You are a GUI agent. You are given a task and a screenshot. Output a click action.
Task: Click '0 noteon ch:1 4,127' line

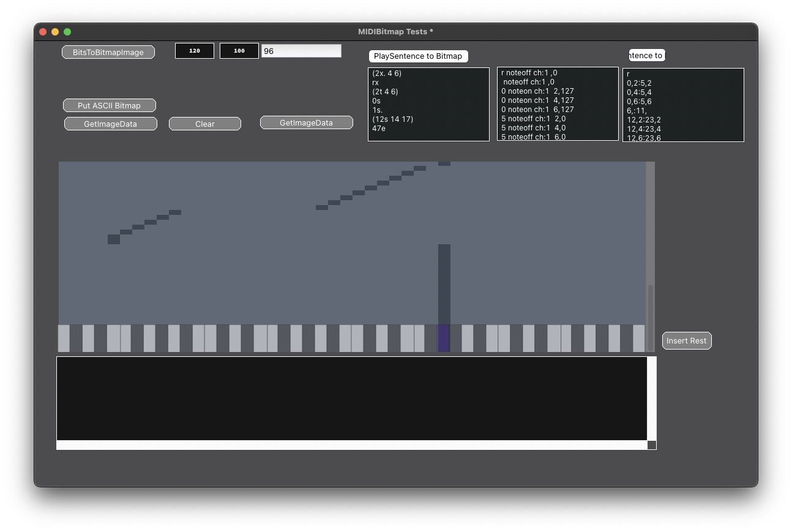537,100
